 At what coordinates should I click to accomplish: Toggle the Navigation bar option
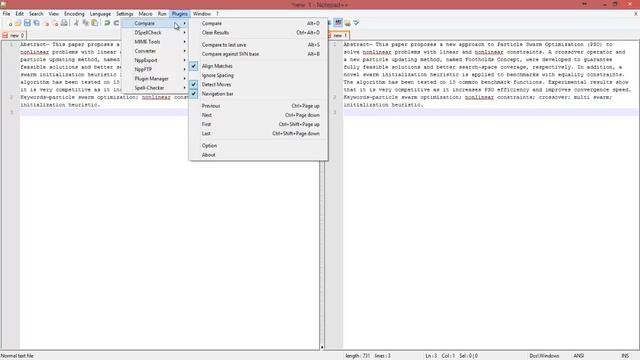258,94
